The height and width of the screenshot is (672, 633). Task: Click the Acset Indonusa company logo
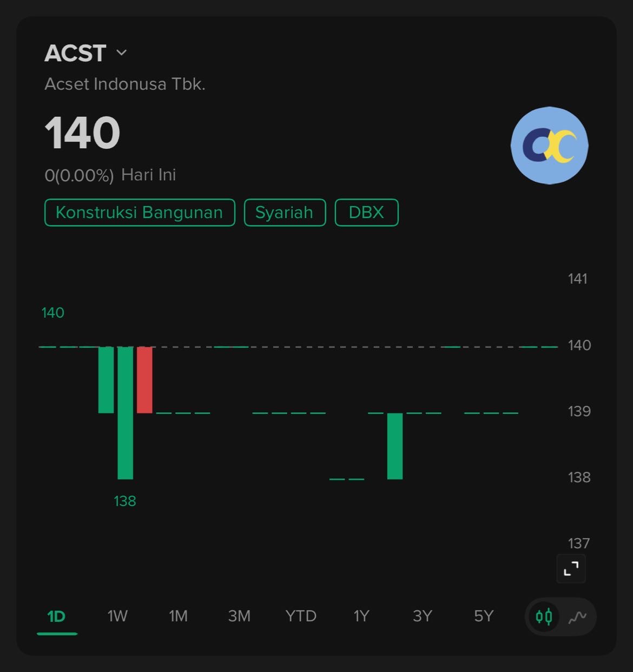[x=549, y=145]
